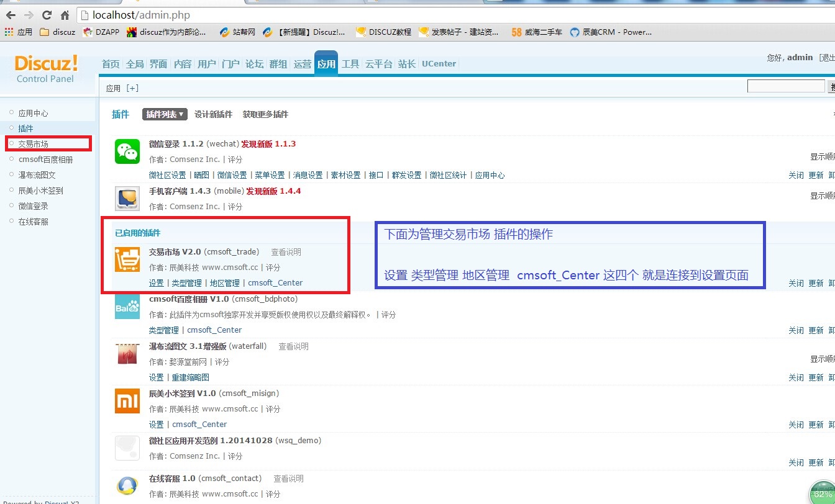Viewport: 835px width, 504px height.
Task: Select 应用中心 in the left sidebar
Action: (33, 113)
